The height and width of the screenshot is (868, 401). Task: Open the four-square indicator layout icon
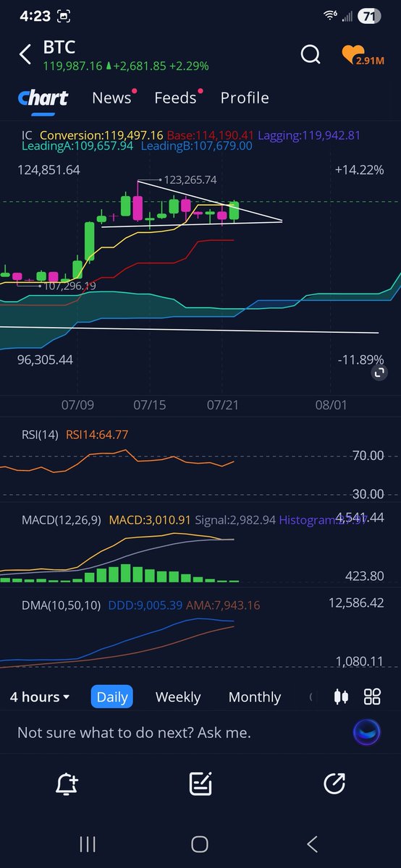pyautogui.click(x=372, y=697)
